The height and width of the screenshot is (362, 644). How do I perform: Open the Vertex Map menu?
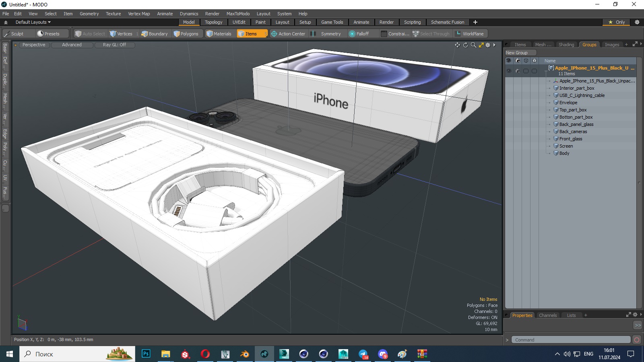[139, 14]
